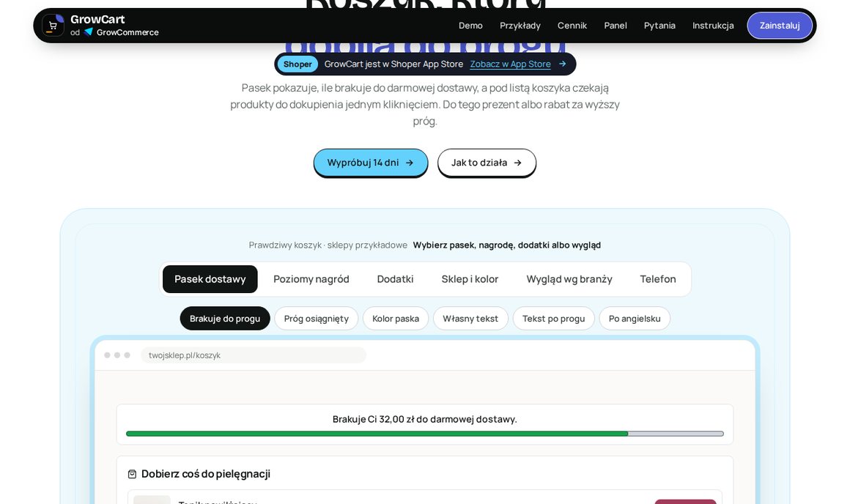Select the Tekst po progu option
The image size is (850, 504).
[x=553, y=319]
